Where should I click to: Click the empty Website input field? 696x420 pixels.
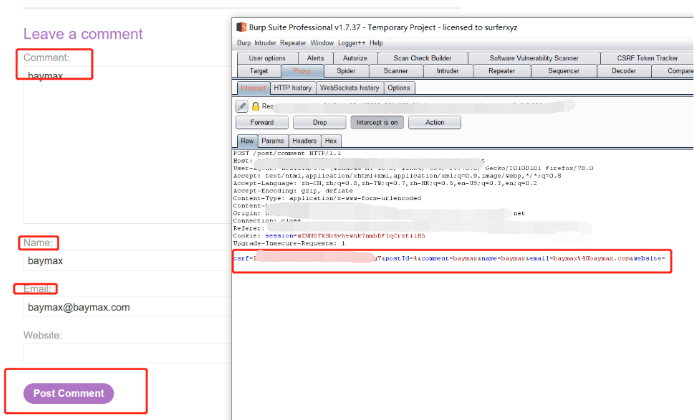(x=127, y=353)
